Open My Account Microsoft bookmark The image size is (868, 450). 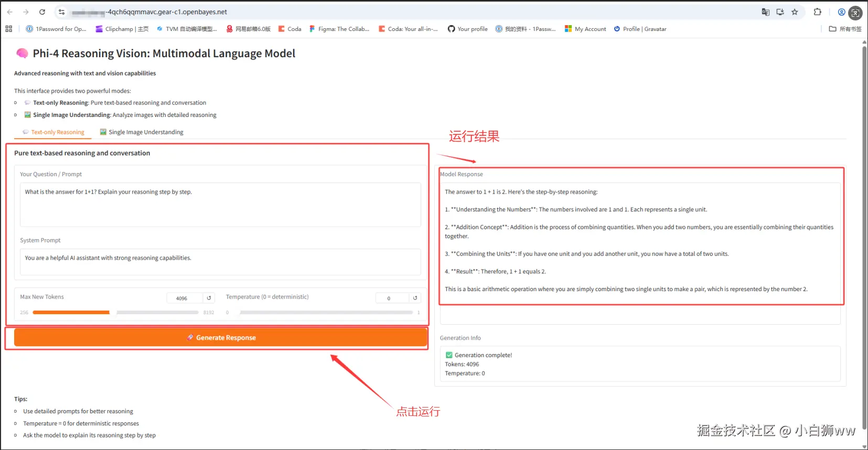pyautogui.click(x=585, y=29)
